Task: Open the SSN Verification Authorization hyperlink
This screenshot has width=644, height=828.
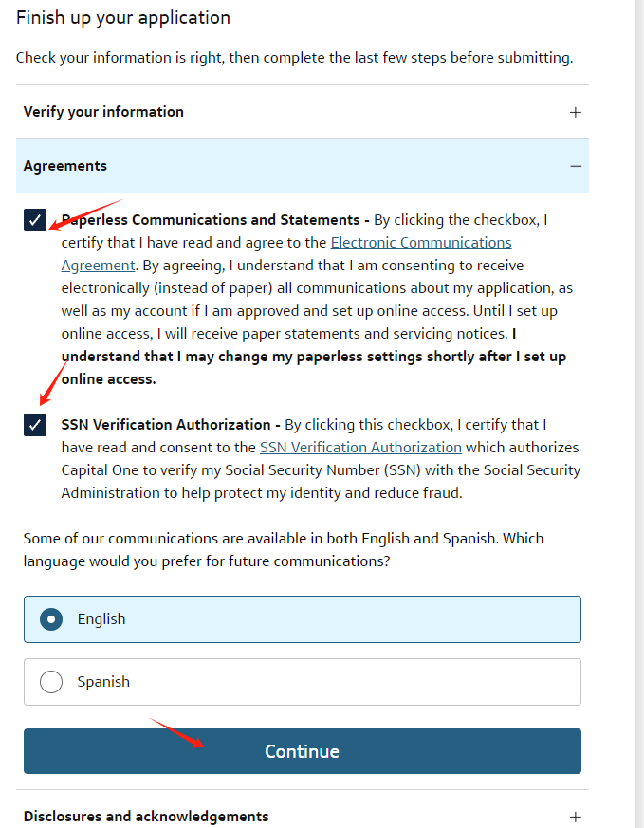Action: point(360,448)
